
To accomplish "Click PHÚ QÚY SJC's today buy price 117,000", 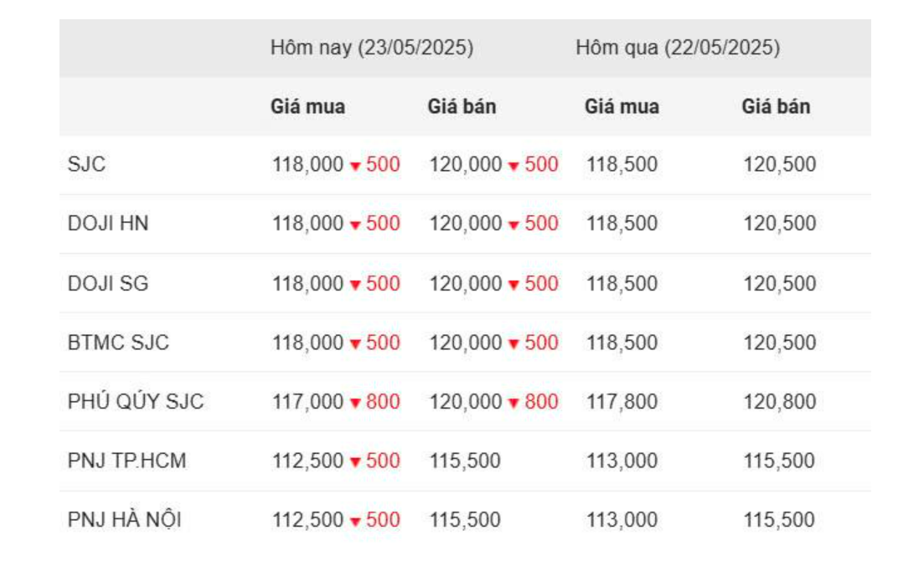I will pos(307,402).
